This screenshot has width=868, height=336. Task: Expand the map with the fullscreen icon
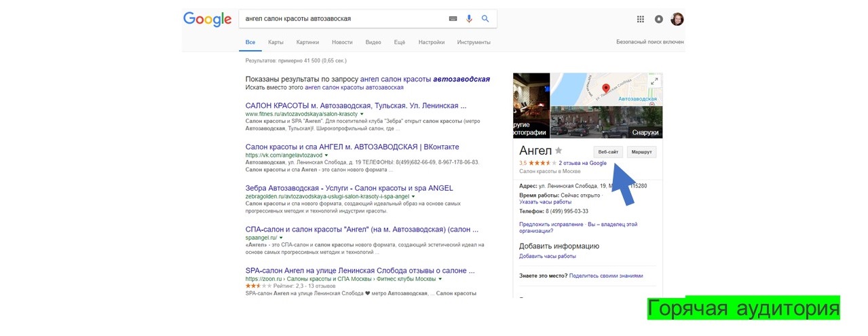(654, 81)
